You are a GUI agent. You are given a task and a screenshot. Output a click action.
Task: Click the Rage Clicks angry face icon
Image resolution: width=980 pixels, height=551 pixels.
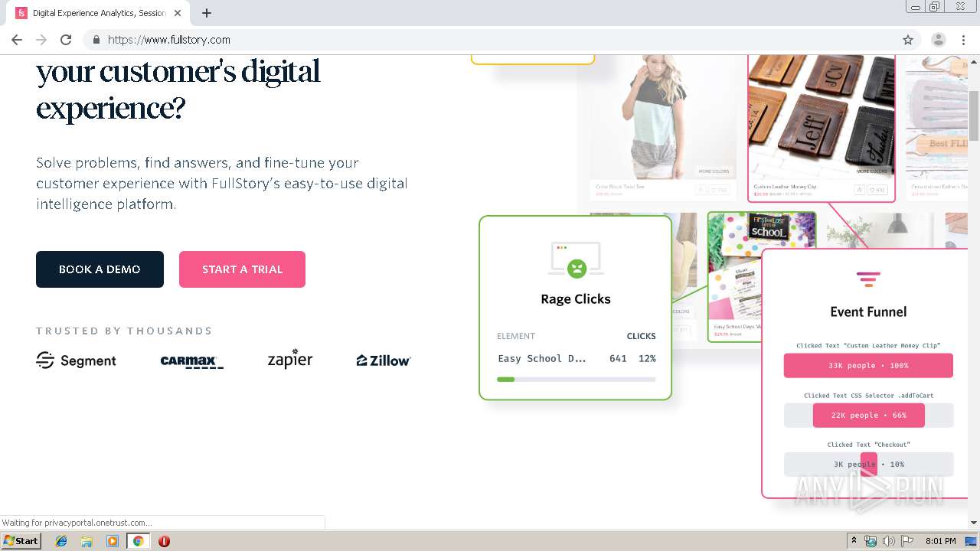576,268
